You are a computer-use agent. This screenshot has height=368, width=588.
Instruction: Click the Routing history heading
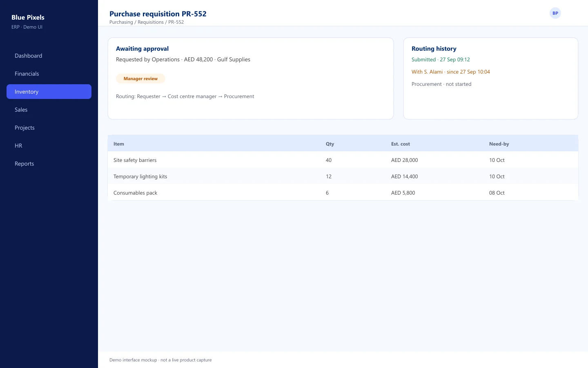[434, 49]
